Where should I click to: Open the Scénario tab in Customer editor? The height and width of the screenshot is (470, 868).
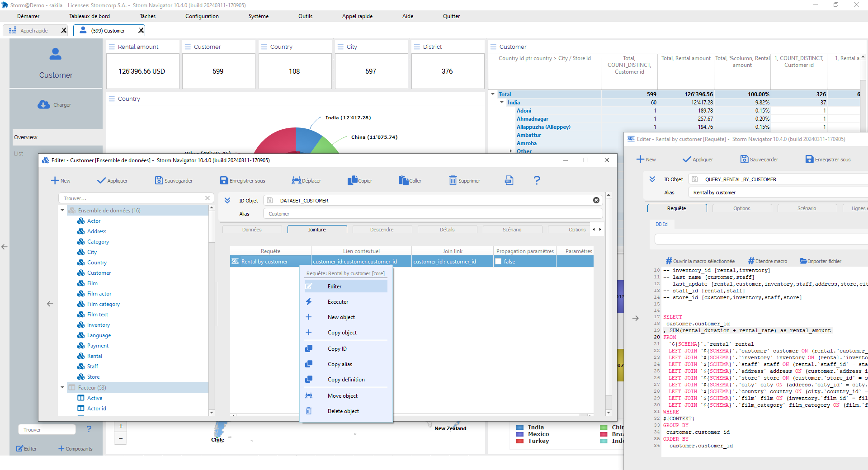512,230
